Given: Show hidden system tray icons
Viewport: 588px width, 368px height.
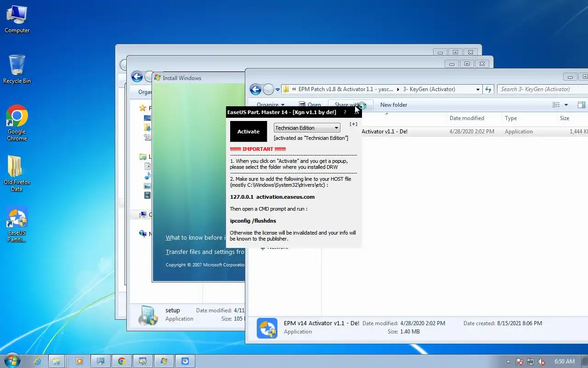Looking at the screenshot, I should point(508,362).
